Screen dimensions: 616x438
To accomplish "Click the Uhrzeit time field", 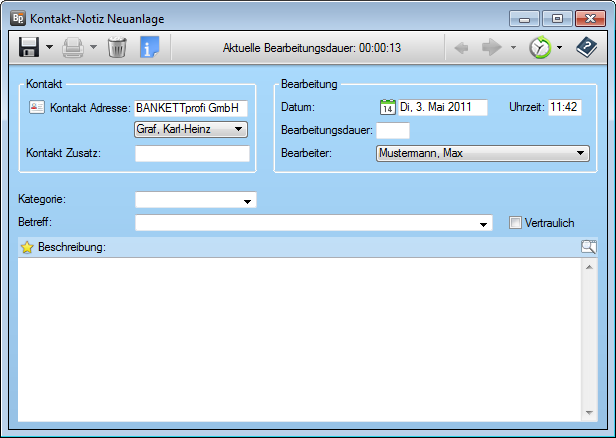I will (x=564, y=108).
